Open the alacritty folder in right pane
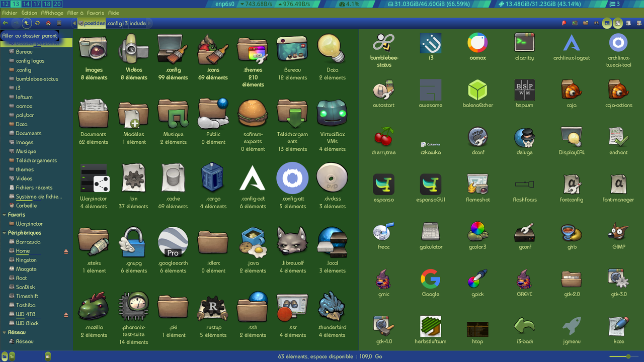644x362 pixels. pyautogui.click(x=524, y=47)
